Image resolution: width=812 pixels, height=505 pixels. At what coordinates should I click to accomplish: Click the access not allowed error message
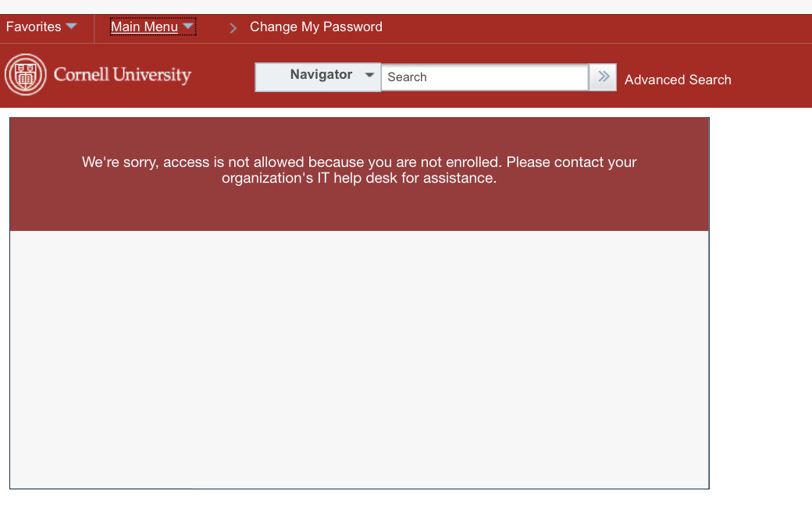[359, 170]
